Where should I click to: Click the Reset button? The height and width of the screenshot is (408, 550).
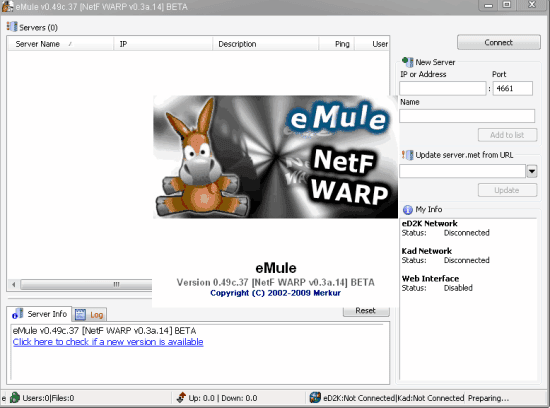(x=366, y=310)
